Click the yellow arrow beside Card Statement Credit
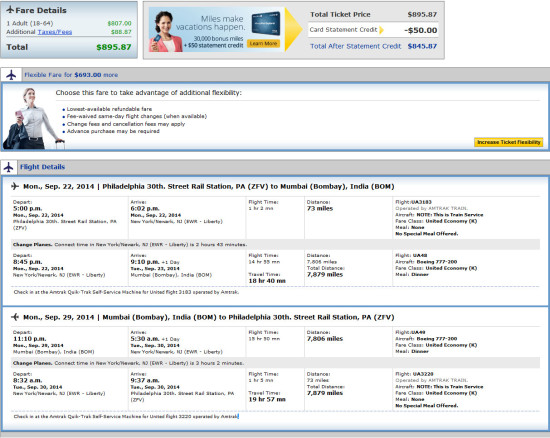Viewport: 550px width, 438px height. pos(381,30)
